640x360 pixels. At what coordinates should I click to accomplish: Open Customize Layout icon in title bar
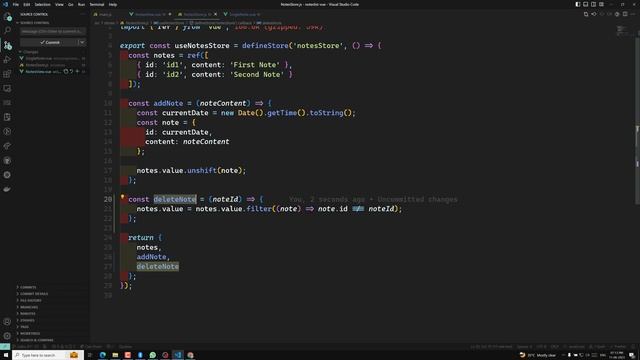pyautogui.click(x=602, y=4)
